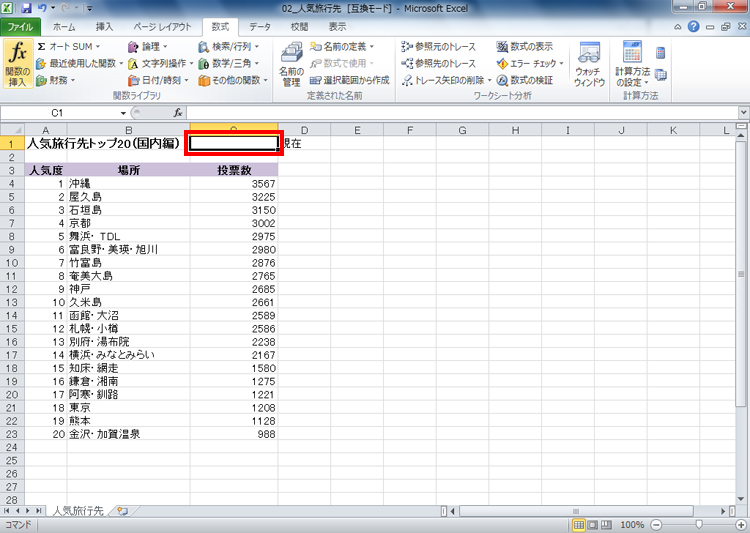The height and width of the screenshot is (533, 750).
Task: Minimize the ribbon with the caret icon
Action: [678, 27]
